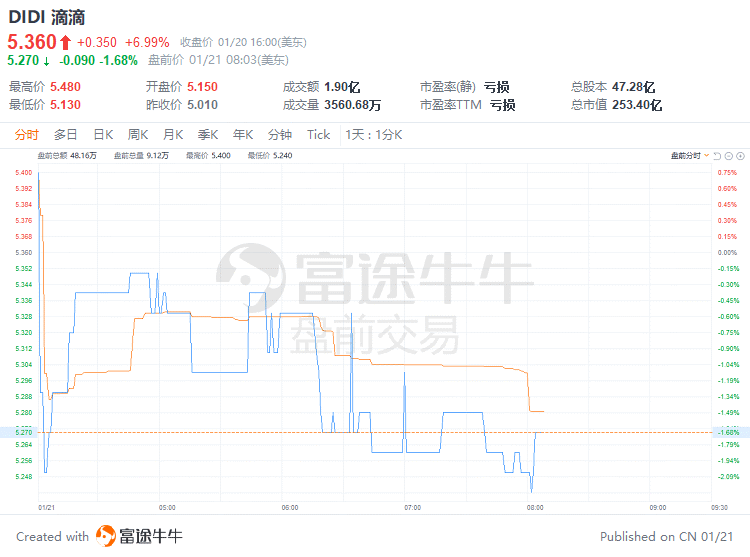Screen dimensions: 750x557
Task: Click 盘前总量 9.12万 in chart header
Action: tap(141, 155)
